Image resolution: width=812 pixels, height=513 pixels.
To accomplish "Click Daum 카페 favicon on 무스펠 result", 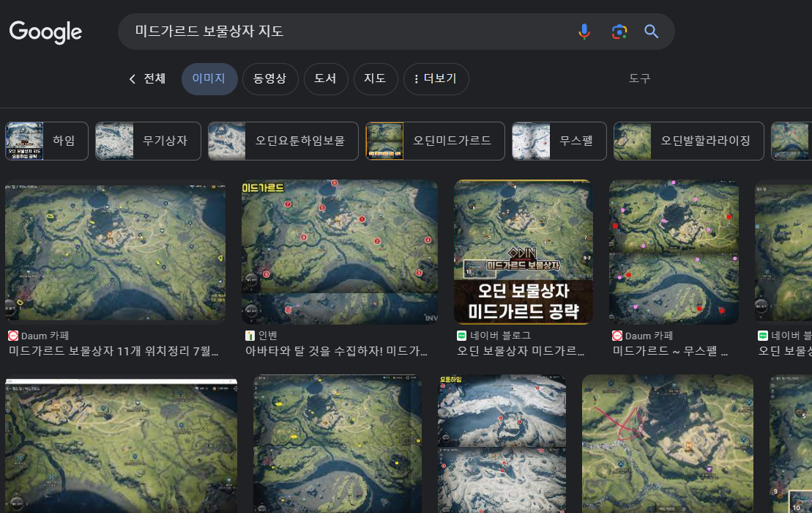I will click(617, 336).
